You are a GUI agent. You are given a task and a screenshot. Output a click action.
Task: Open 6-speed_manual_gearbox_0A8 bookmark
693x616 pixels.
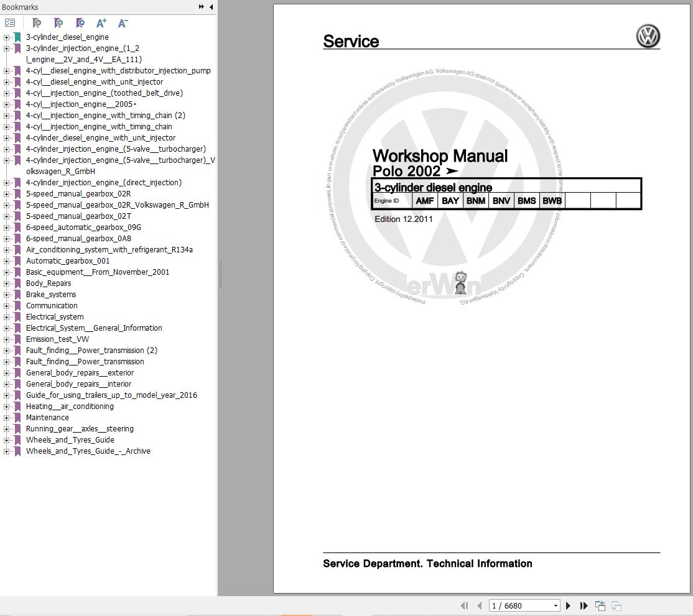point(78,239)
